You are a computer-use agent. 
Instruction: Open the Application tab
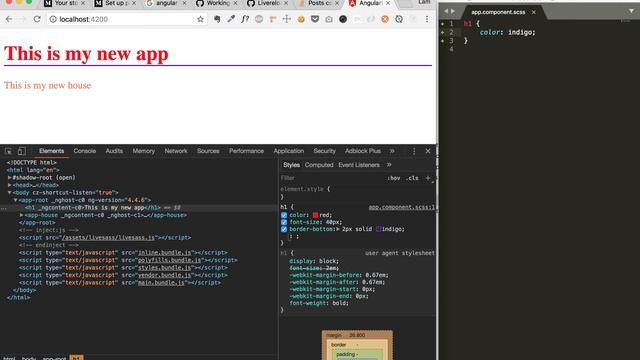point(289,151)
